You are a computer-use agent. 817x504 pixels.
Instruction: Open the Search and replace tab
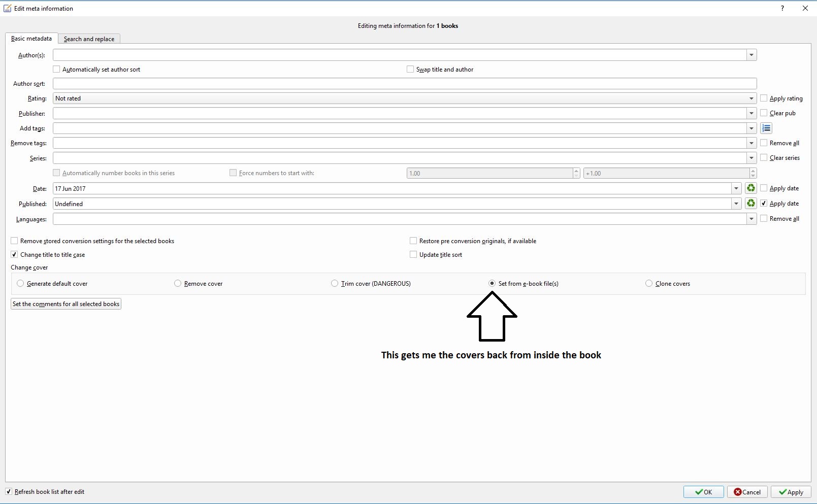point(89,39)
